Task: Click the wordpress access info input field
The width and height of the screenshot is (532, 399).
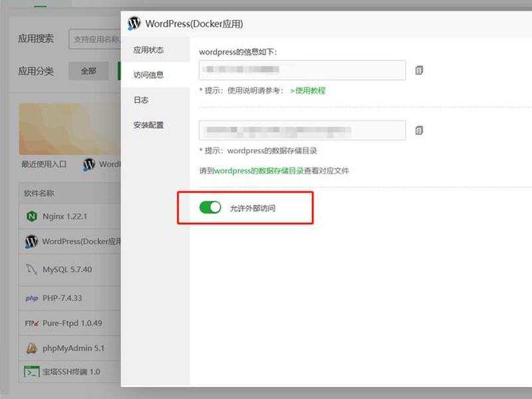Action: (x=303, y=70)
